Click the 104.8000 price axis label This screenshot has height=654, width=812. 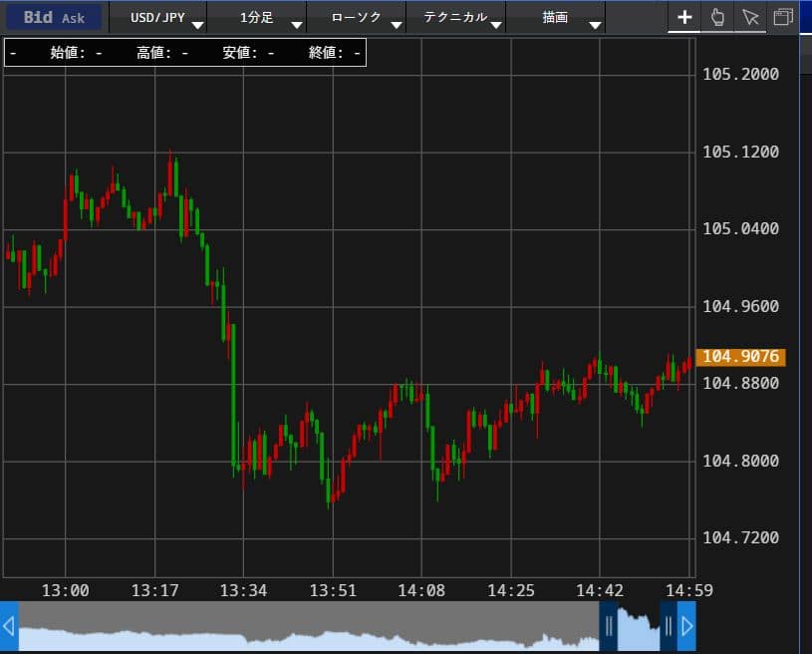740,461
